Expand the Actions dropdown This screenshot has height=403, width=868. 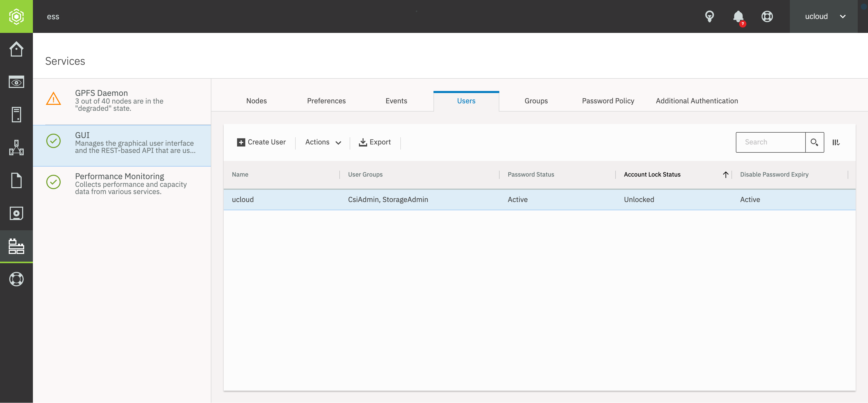pyautogui.click(x=323, y=142)
